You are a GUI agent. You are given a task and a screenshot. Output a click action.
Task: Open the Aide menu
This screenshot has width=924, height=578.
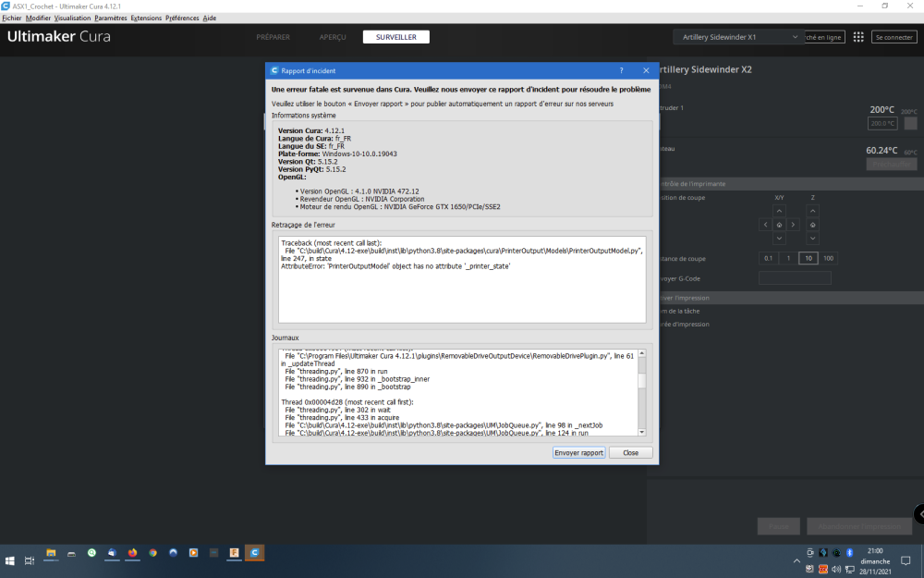(x=209, y=18)
